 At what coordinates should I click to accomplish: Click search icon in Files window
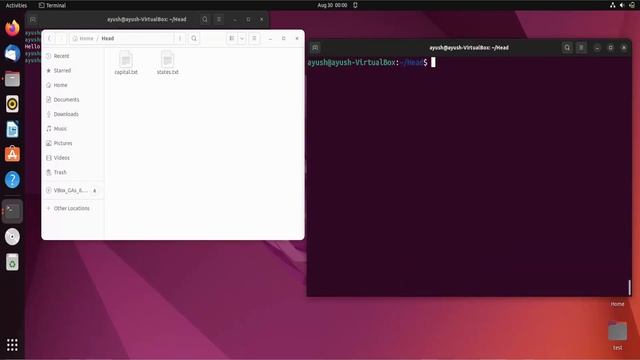click(x=194, y=38)
